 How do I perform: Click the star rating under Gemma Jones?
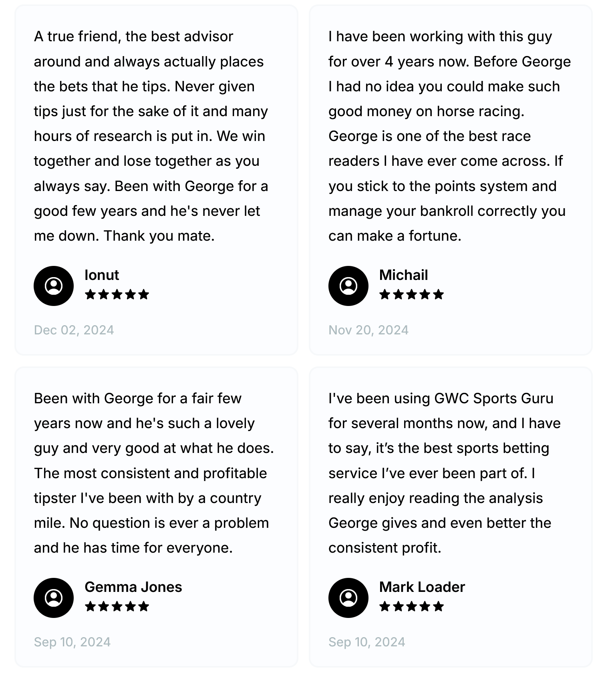point(117,606)
